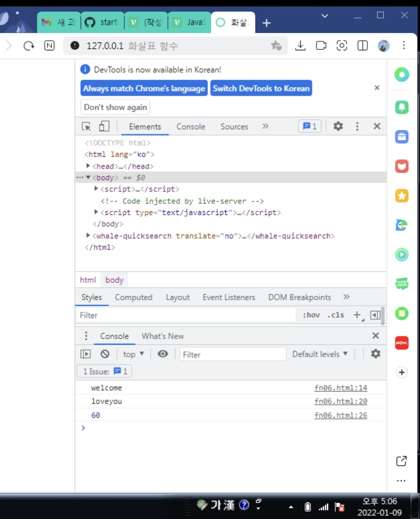Expand the first script node

96,189
